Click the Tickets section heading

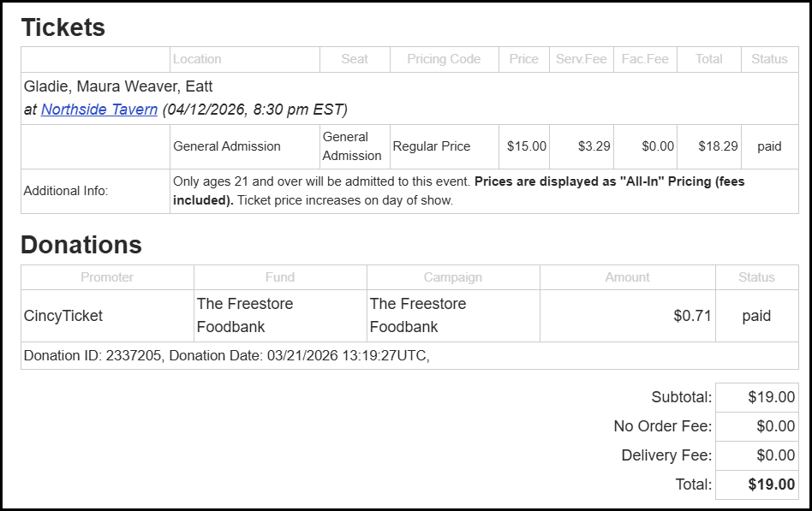click(x=63, y=27)
